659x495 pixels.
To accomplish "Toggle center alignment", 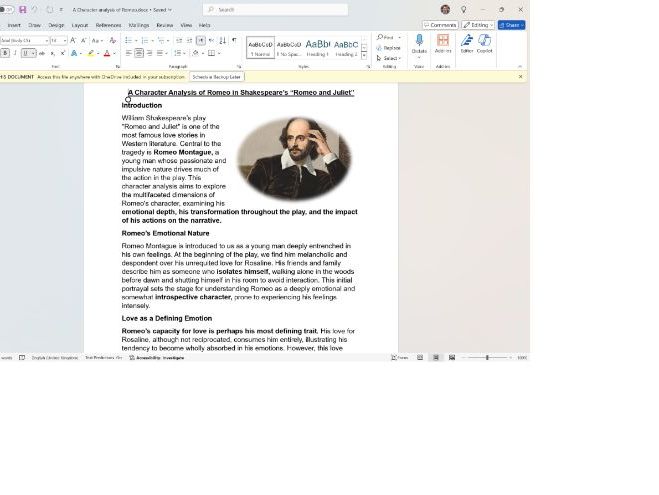I will [139, 53].
